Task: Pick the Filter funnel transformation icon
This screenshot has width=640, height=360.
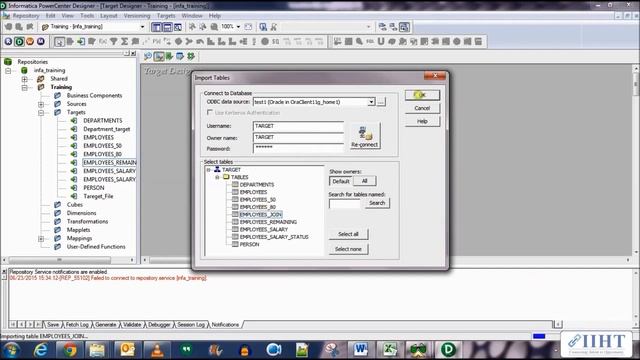Action: [113, 42]
